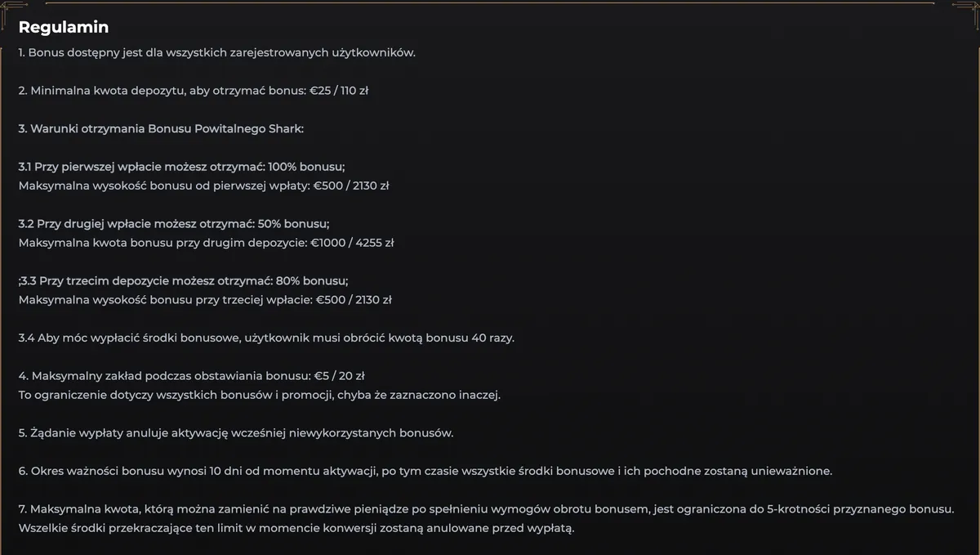This screenshot has height=555, width=980.
Task: Select rule 3.2 second deposit 50% bonus
Action: click(x=174, y=224)
